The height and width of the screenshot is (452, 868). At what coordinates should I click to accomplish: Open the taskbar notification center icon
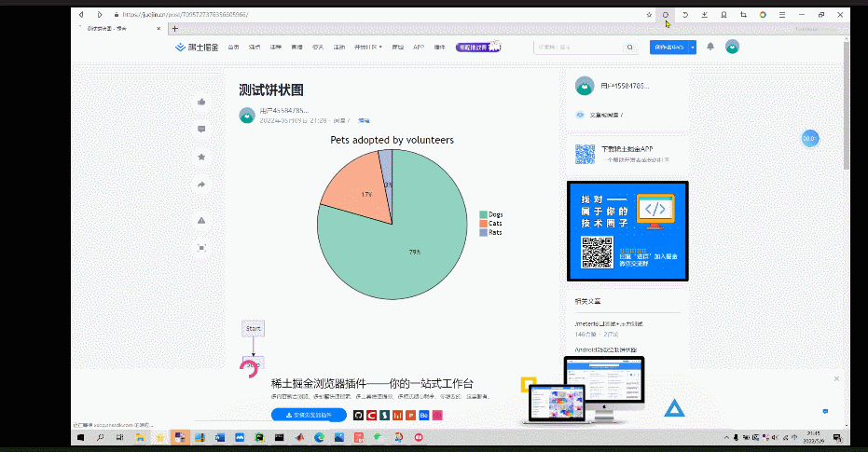coord(837,438)
